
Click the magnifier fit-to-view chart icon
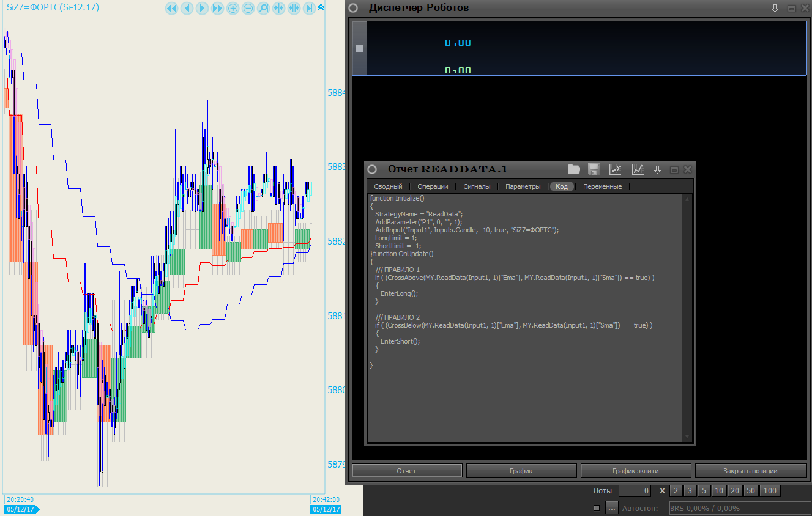coord(263,8)
